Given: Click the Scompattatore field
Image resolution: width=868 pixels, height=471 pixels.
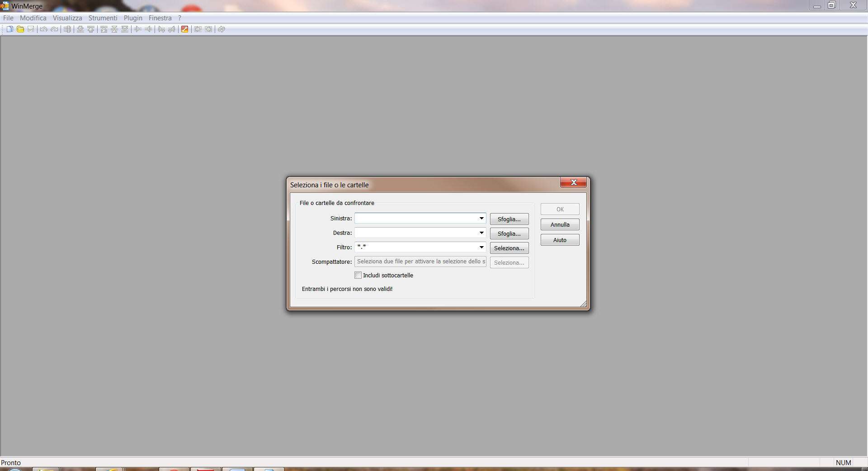Looking at the screenshot, I should [x=420, y=262].
